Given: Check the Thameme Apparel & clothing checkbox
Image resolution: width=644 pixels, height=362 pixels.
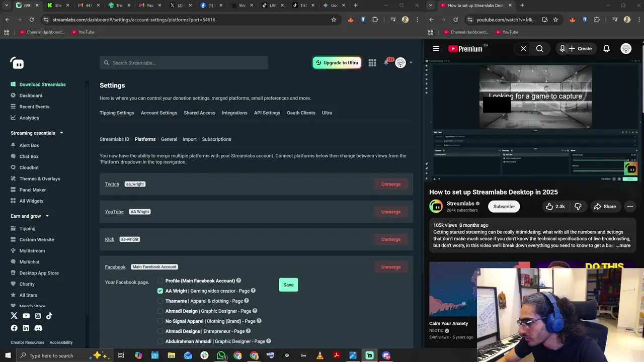Looking at the screenshot, I should [160, 301].
